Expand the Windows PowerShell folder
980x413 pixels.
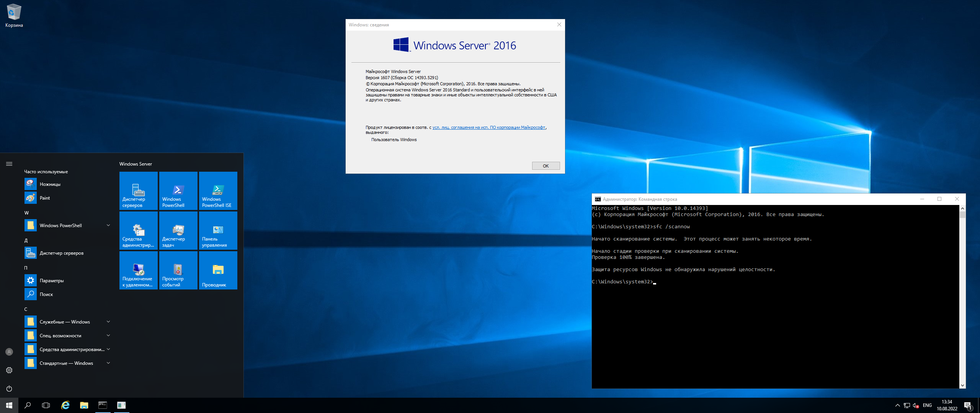68,226
